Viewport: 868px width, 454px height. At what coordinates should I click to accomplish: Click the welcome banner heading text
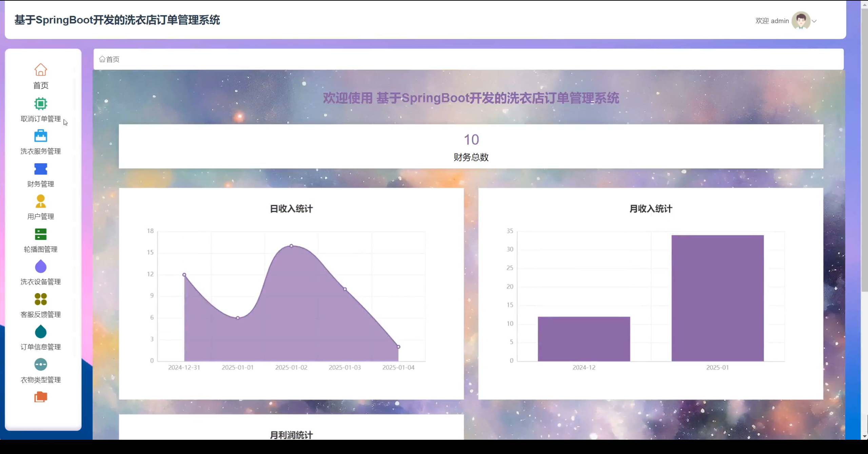pyautogui.click(x=471, y=98)
